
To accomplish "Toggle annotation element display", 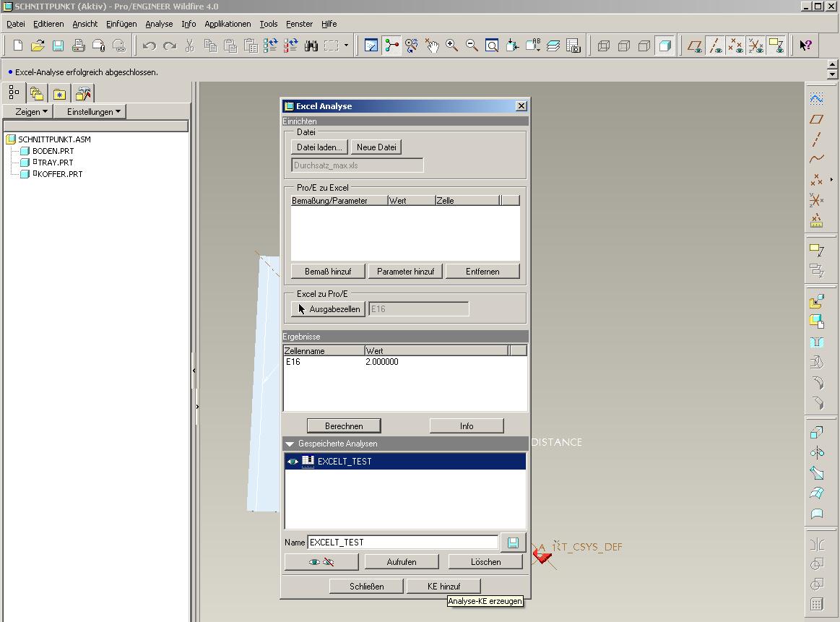I will (776, 46).
